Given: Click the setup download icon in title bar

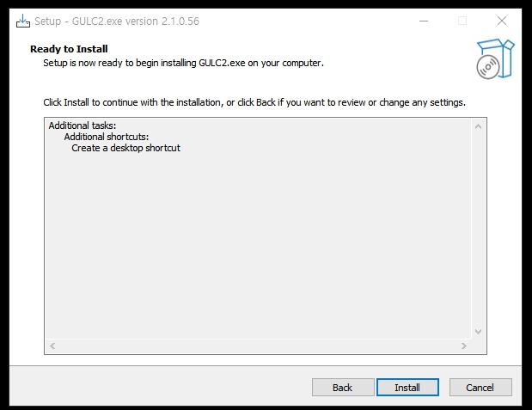Looking at the screenshot, I should pos(22,21).
